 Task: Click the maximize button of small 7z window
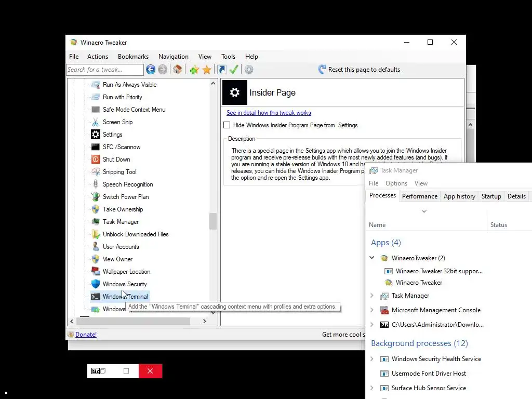(126, 371)
